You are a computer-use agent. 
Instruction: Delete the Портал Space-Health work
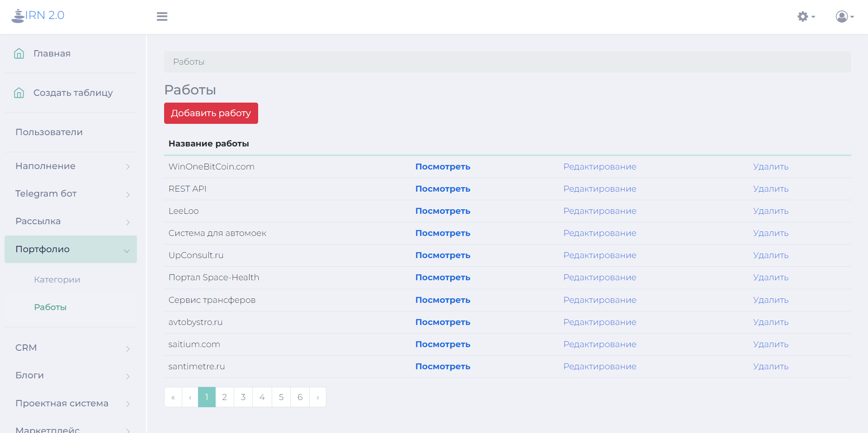click(771, 277)
